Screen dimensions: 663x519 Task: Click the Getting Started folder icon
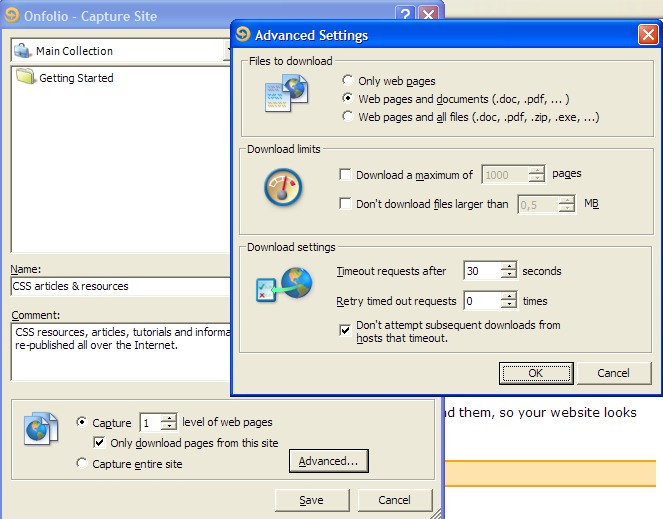pos(25,78)
